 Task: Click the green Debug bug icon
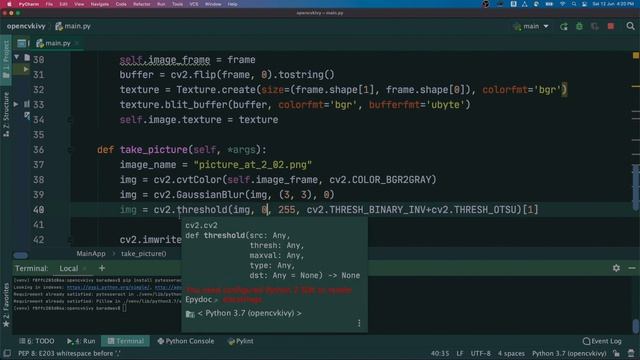(579, 27)
